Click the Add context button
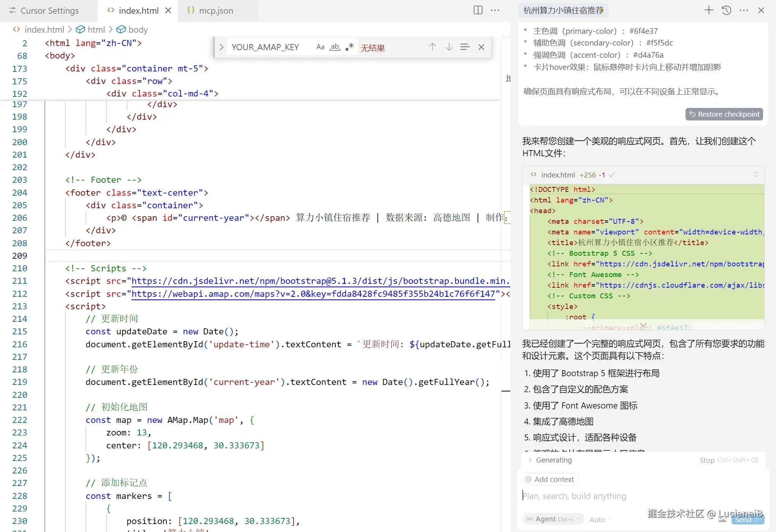776x532 pixels. pyautogui.click(x=550, y=479)
